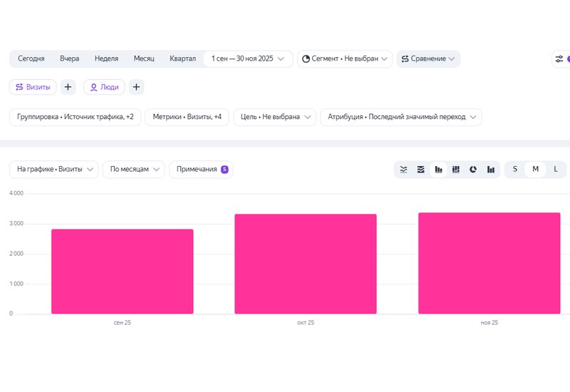This screenshot has height=392, width=570.
Task: Select the 100% stacked bar chart icon
Action: [456, 170]
